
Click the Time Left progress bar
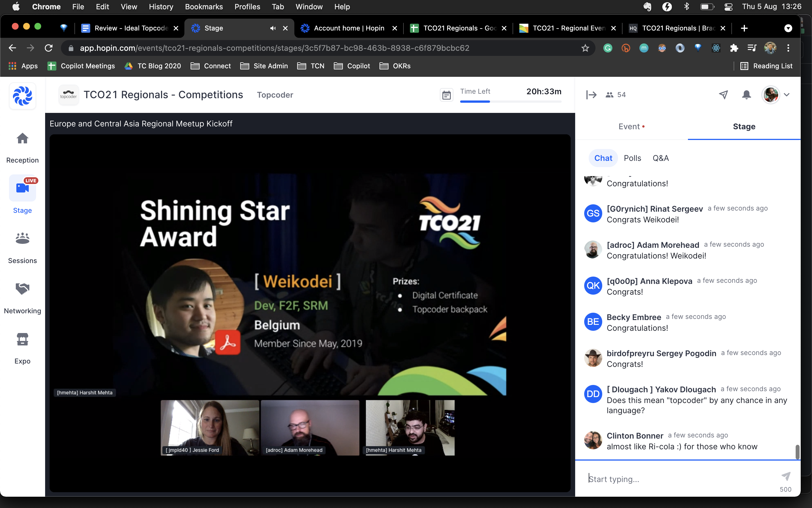(510, 102)
